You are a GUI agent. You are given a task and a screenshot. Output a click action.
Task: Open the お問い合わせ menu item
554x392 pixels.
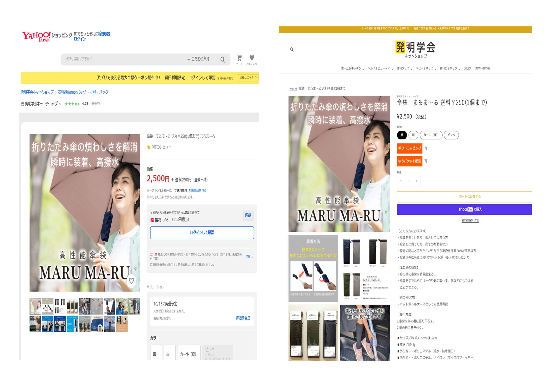[483, 69]
